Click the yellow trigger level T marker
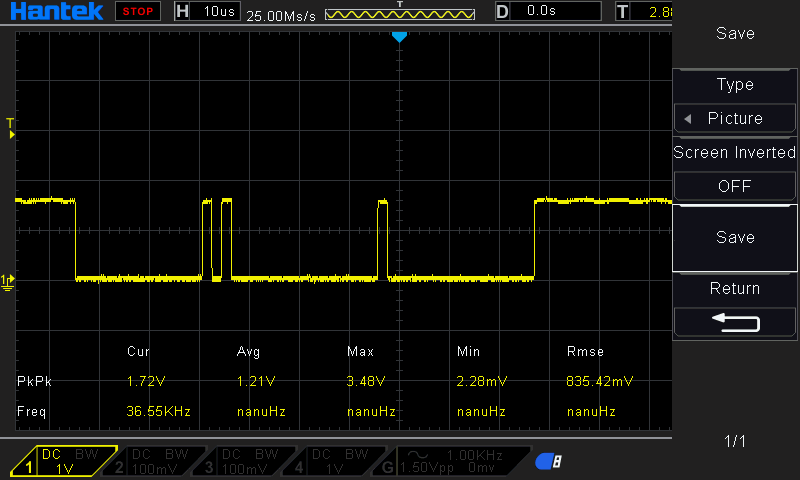Screen dimensions: 800x480 click(x=10, y=128)
